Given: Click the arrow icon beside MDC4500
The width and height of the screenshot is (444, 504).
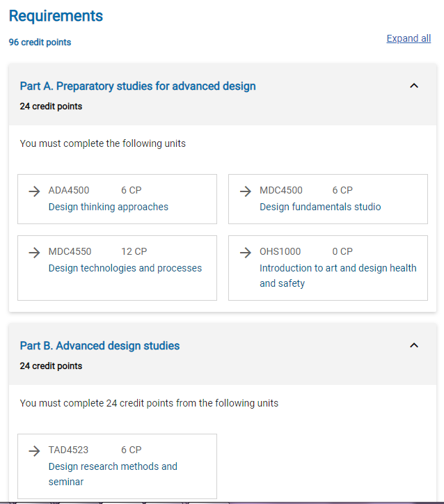Looking at the screenshot, I should [245, 191].
